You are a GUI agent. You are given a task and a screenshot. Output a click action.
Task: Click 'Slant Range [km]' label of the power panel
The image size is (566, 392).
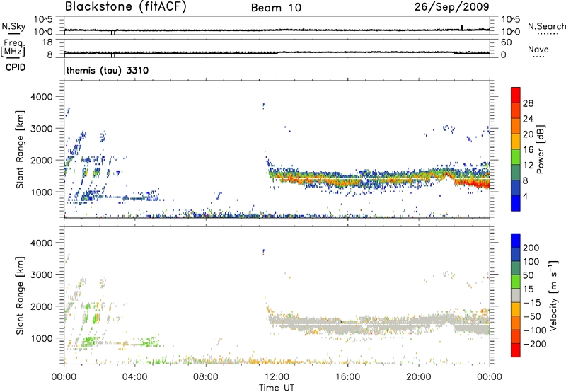[x=20, y=149]
